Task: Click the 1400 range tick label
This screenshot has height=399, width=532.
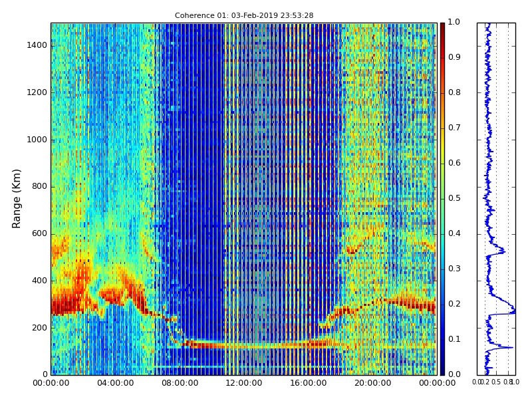Action: (37, 45)
